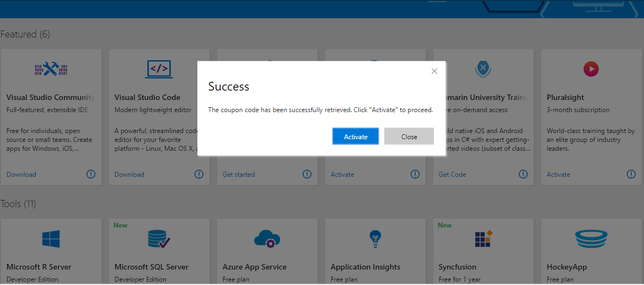Click New badge on Syncfusion card

pos(445,225)
